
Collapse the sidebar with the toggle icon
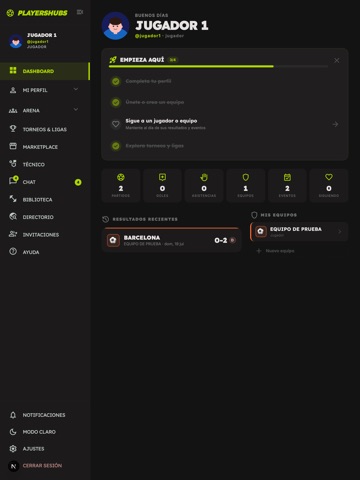tap(80, 12)
